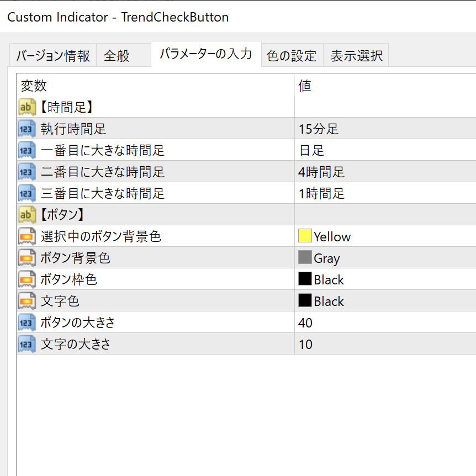Image resolution: width=476 pixels, height=476 pixels.
Task: Click the icon next to 二番目に大きな時間足
Action: pos(27,172)
